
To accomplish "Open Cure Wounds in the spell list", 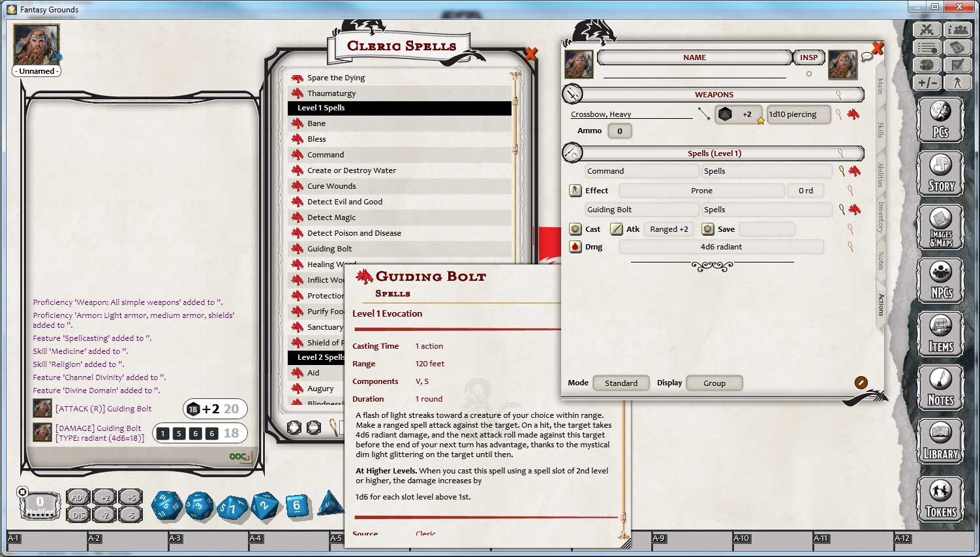I will coord(331,186).
